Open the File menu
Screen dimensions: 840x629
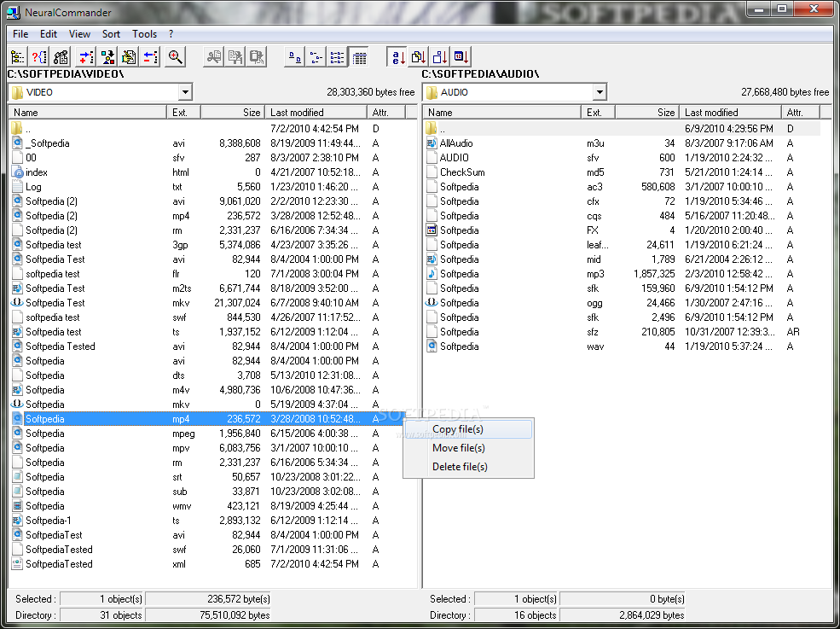pyautogui.click(x=20, y=34)
